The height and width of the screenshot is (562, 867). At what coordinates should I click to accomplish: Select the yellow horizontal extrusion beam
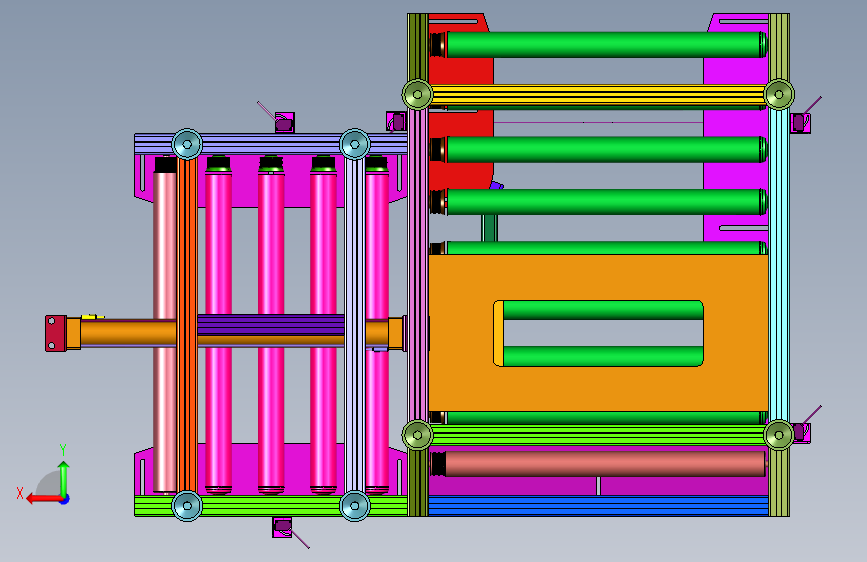[598, 95]
